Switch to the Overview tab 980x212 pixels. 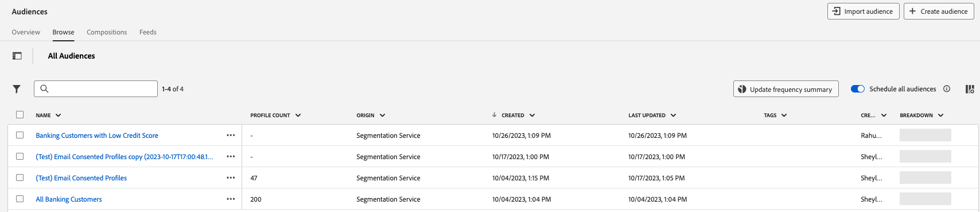point(26,32)
